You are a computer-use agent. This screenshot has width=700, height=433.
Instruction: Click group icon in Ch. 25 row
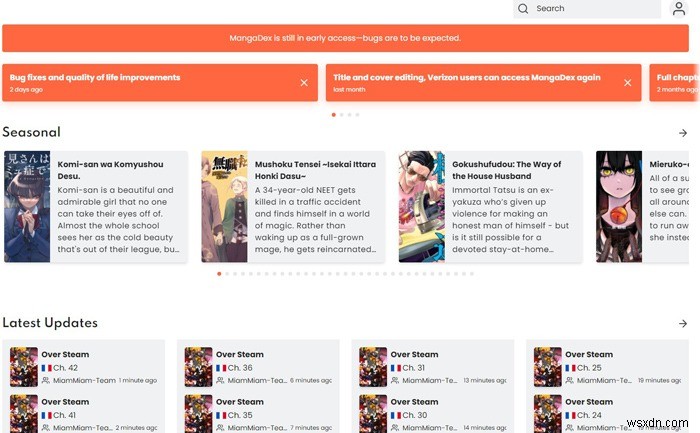[x=569, y=380]
